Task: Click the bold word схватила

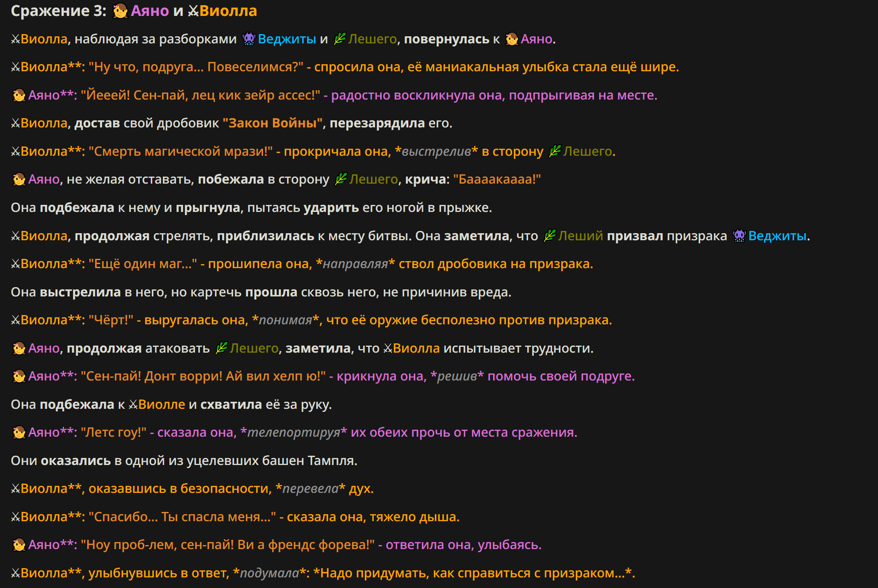Action: click(x=231, y=404)
